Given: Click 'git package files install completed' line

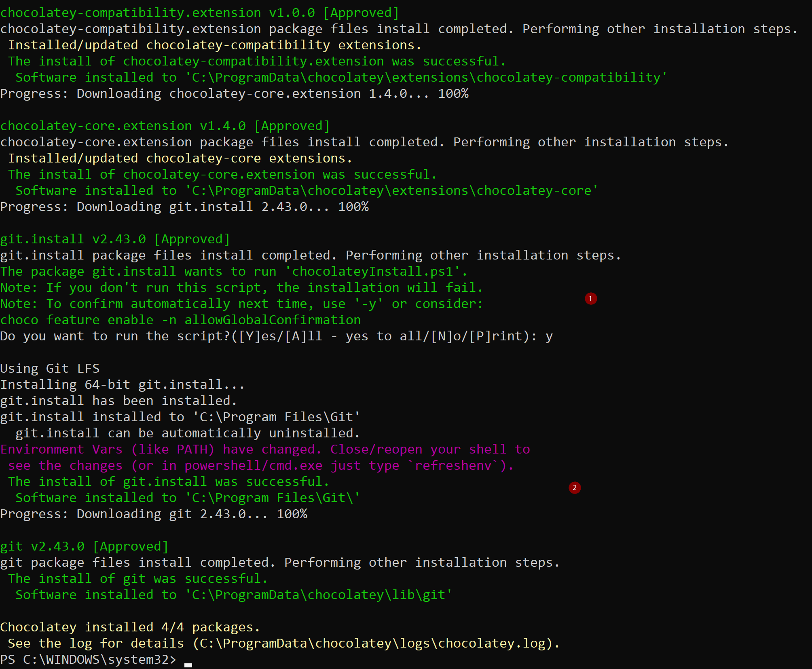Looking at the screenshot, I should [280, 563].
